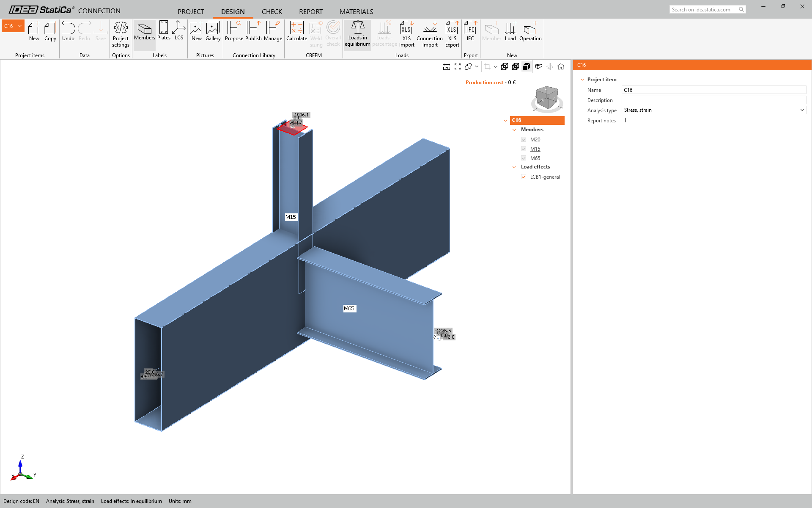This screenshot has height=508, width=812.
Task: Open the MATERIALS tab
Action: (x=356, y=11)
